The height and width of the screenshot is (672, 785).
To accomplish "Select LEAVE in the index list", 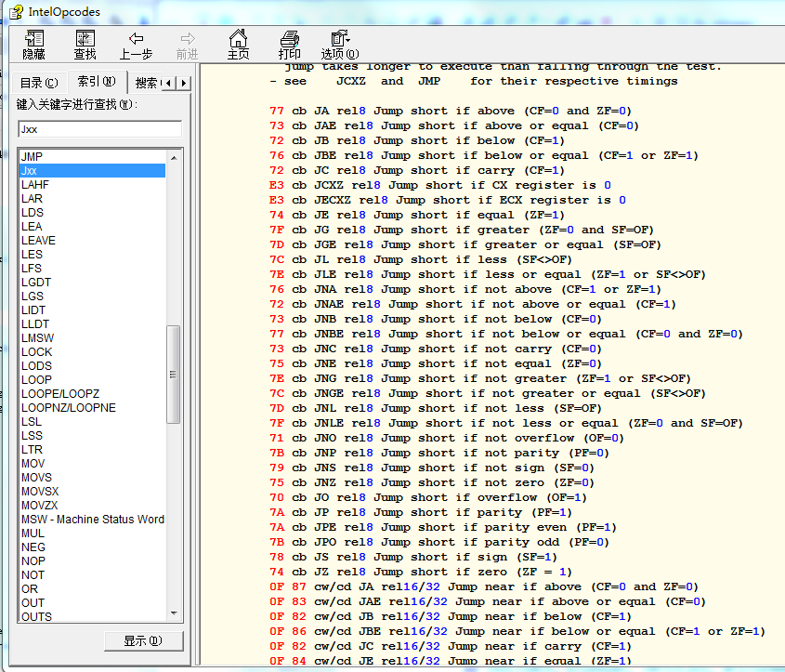I will 93,241.
